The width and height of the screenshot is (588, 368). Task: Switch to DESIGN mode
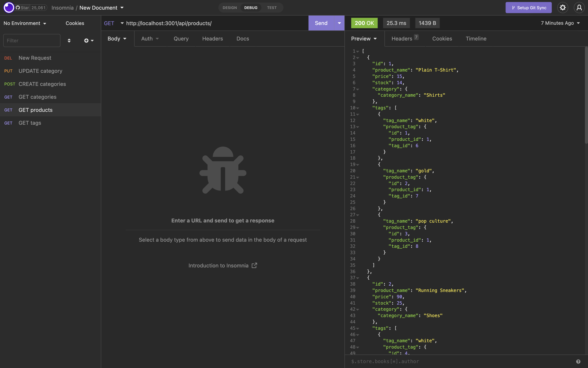coord(230,8)
